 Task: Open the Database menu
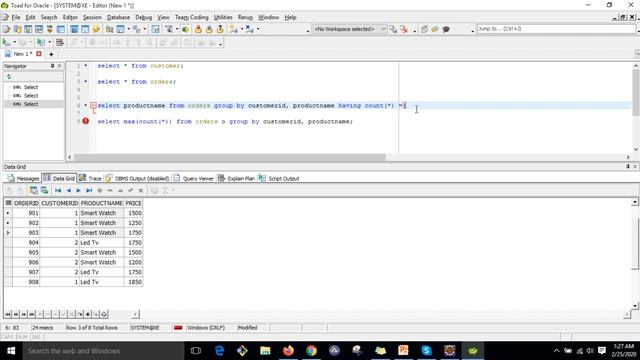click(118, 18)
